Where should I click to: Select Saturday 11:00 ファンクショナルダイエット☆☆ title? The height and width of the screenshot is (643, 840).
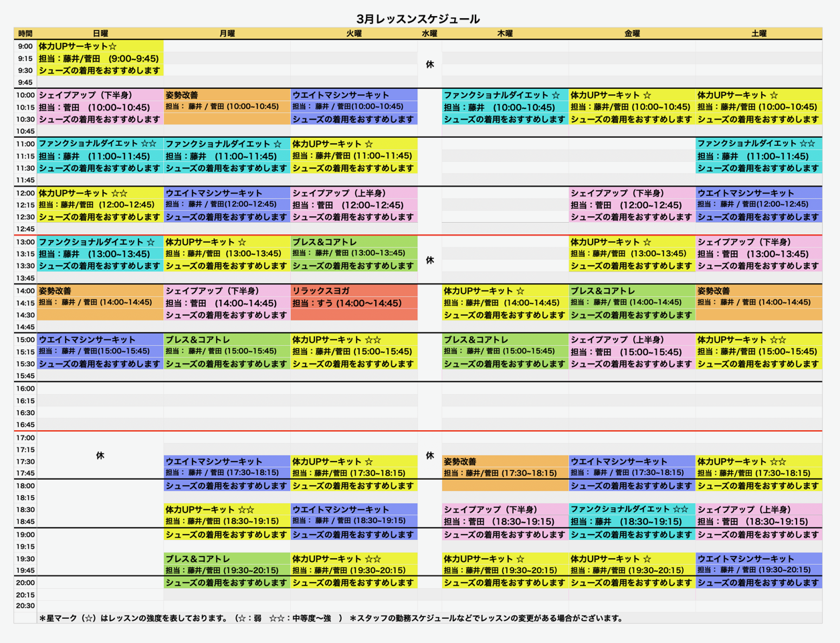pyautogui.click(x=756, y=143)
